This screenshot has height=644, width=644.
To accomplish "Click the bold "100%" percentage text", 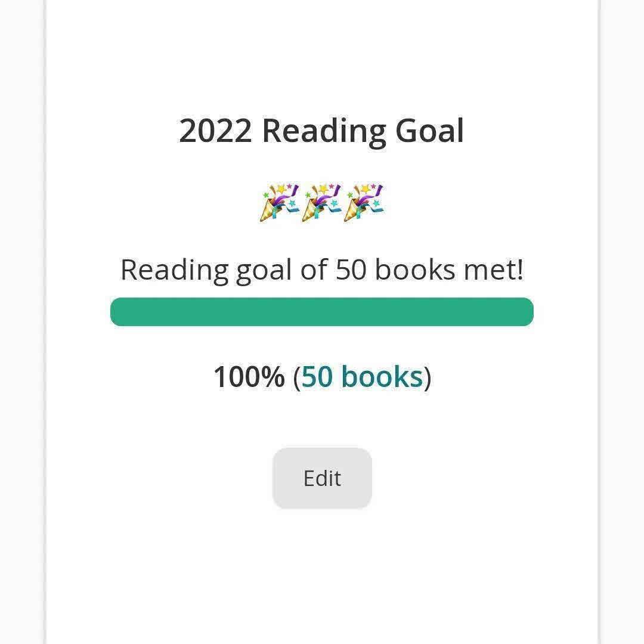I will pyautogui.click(x=249, y=377).
